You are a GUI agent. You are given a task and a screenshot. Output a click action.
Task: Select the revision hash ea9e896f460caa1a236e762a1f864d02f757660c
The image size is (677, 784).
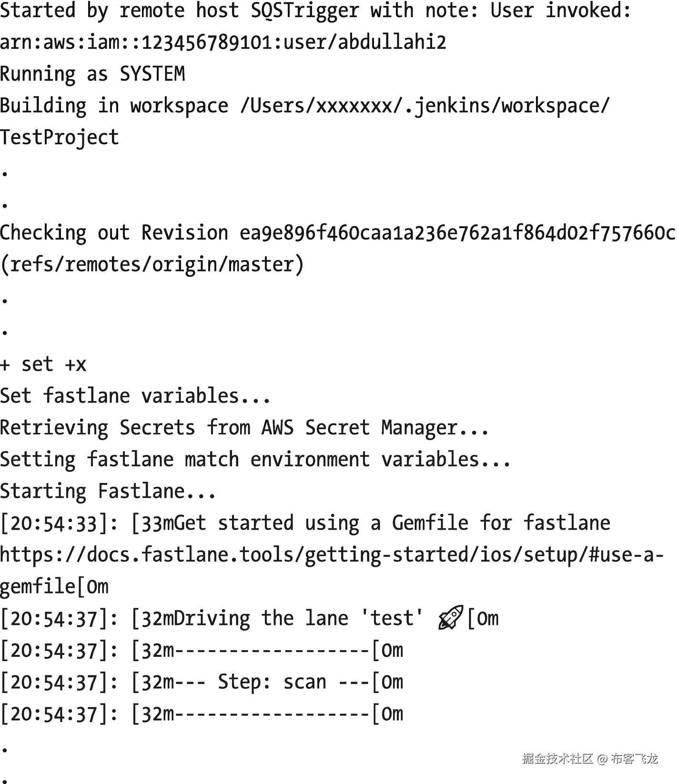457,233
